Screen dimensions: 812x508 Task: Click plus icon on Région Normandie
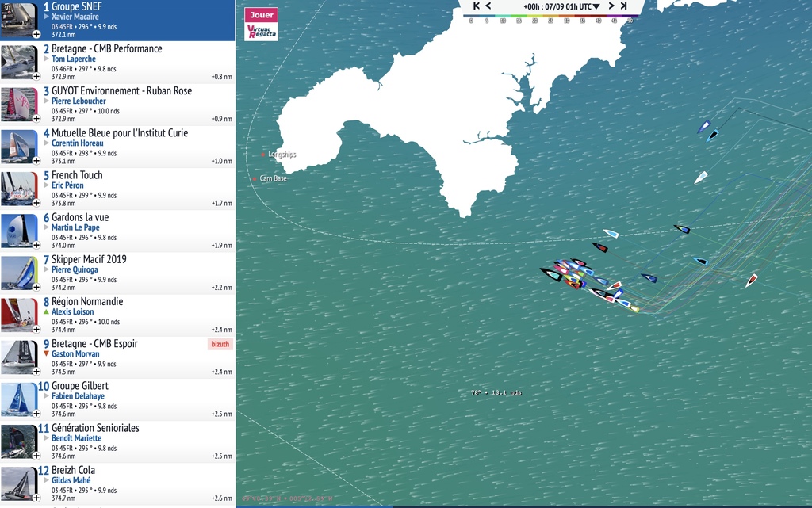tap(36, 330)
